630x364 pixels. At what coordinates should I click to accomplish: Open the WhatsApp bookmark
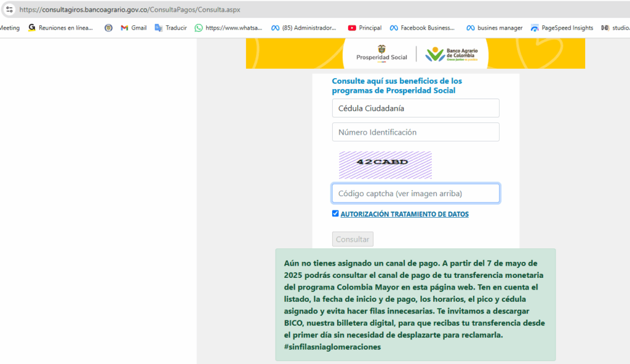pos(228,28)
